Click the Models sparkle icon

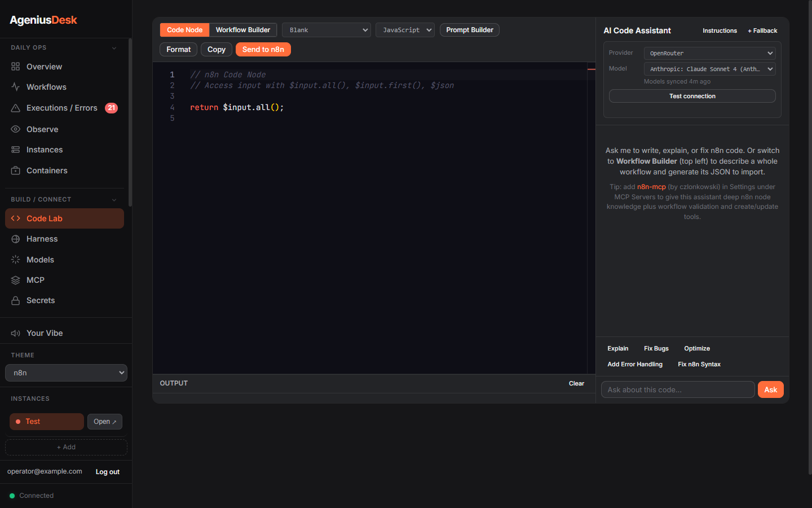(x=15, y=260)
